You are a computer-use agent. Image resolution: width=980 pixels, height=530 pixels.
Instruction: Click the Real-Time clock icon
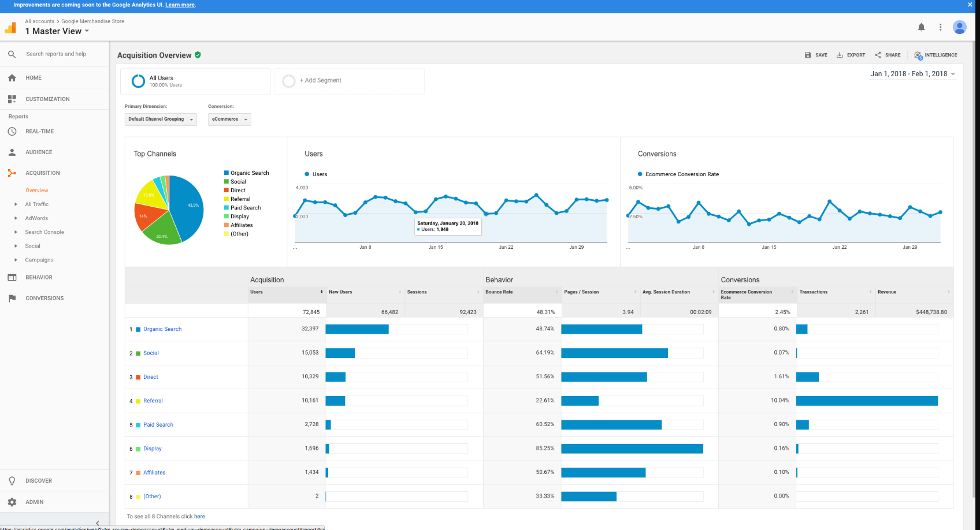click(12, 132)
